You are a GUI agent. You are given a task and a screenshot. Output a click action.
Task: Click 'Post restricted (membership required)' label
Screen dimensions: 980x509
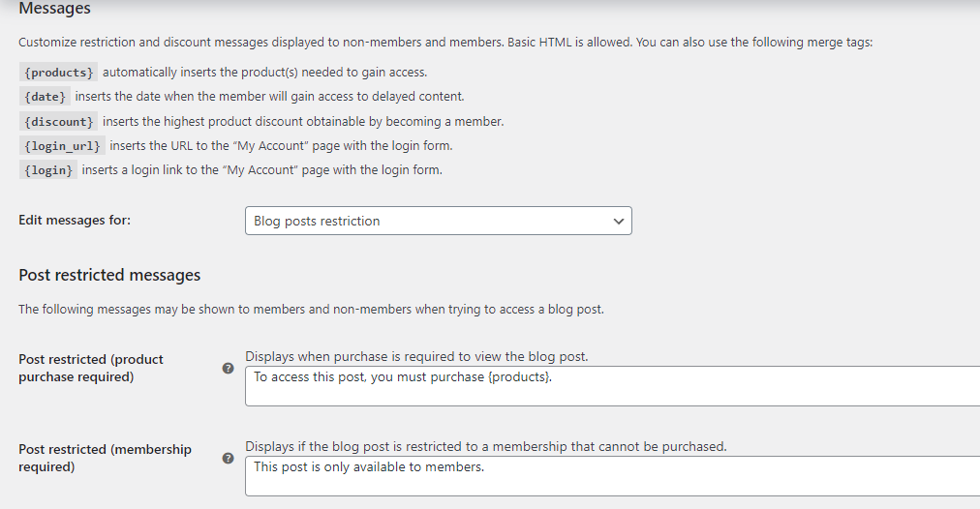point(105,458)
